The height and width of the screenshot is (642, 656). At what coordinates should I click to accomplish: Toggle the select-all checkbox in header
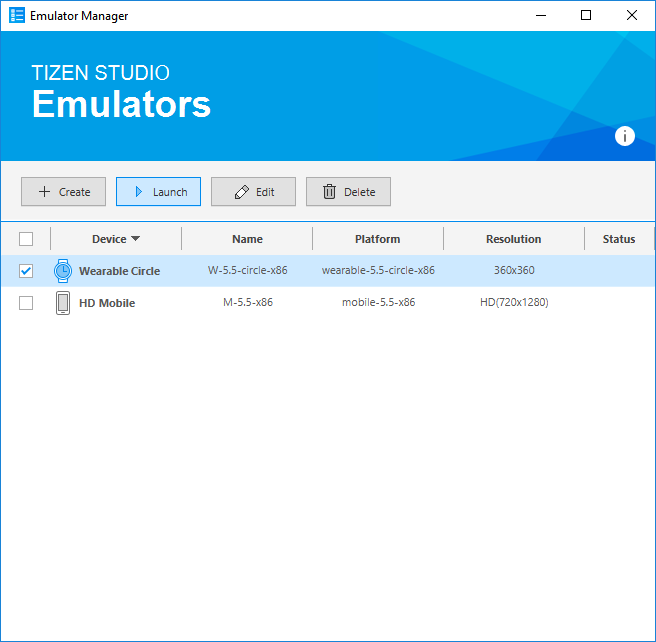click(x=26, y=239)
